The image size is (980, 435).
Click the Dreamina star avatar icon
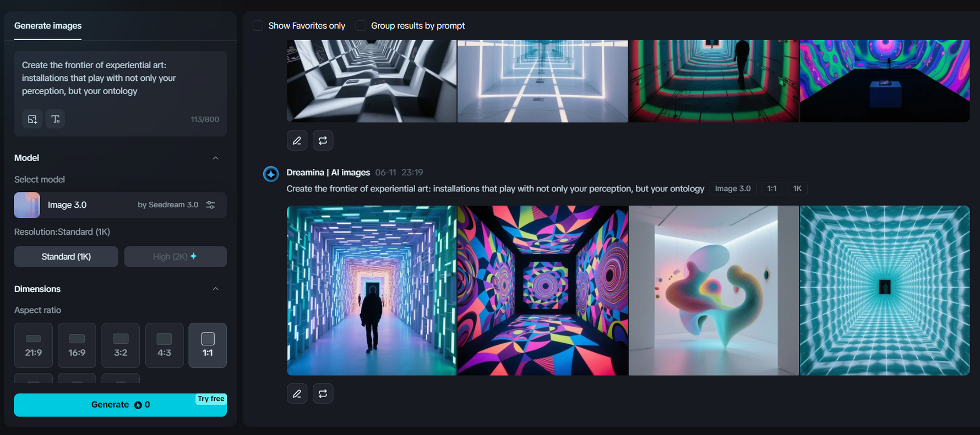click(x=271, y=174)
